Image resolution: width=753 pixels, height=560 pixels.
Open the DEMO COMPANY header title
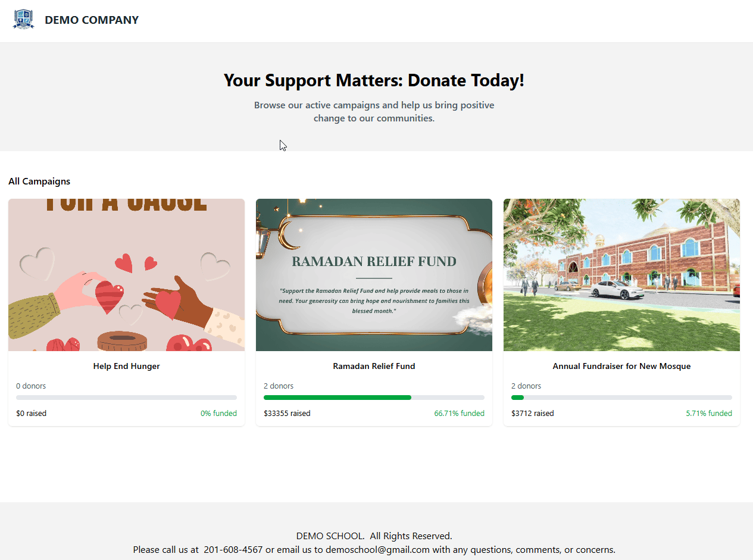(92, 20)
